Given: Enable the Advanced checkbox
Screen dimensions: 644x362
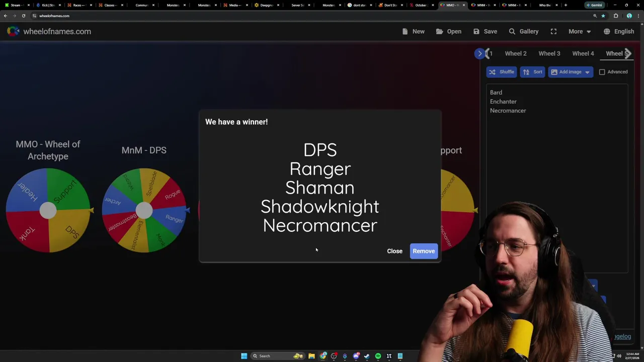Looking at the screenshot, I should (x=602, y=72).
